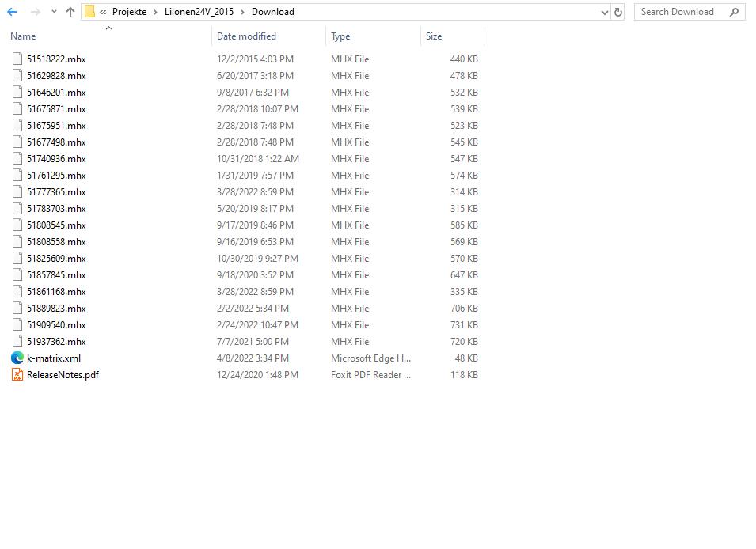This screenshot has height=549, width=756.
Task: Click the file icon of 51675951.mhx
Action: pos(17,125)
